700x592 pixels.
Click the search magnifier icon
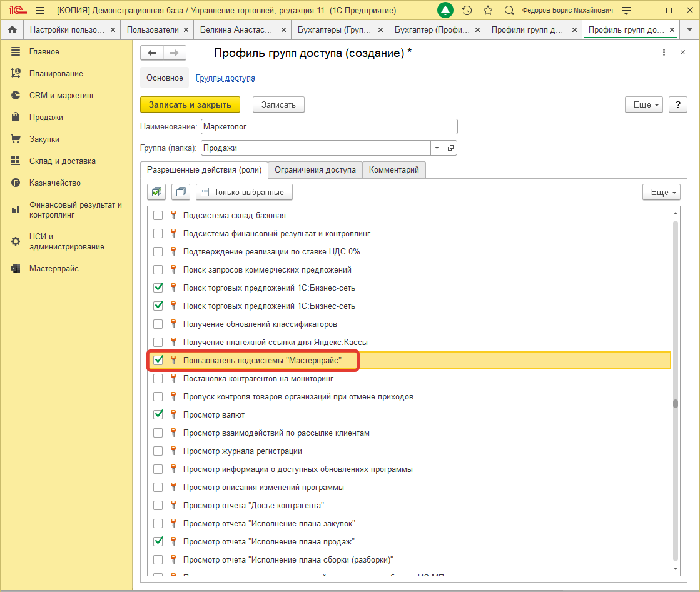point(509,11)
